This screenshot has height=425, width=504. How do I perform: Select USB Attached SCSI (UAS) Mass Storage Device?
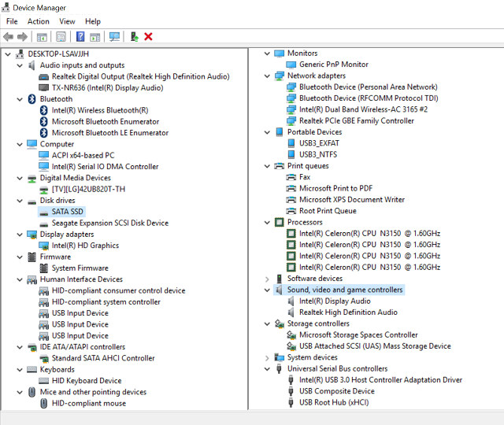click(x=375, y=346)
